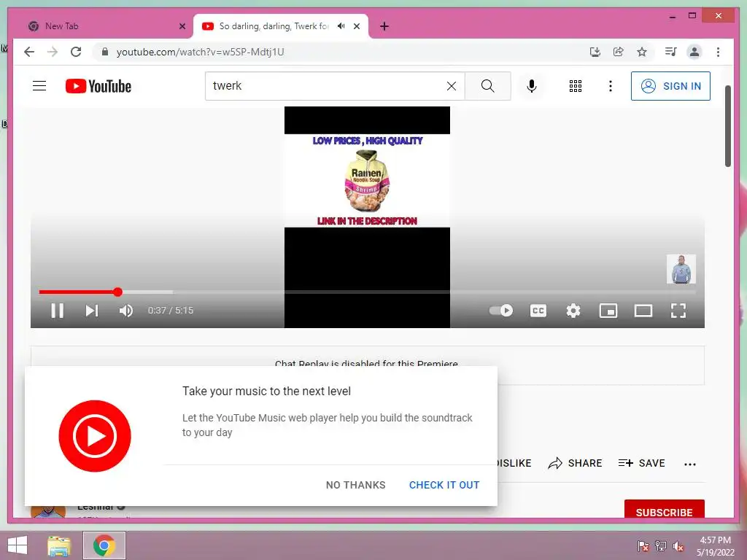Subscribe to the channel
The width and height of the screenshot is (747, 560).
point(664,510)
